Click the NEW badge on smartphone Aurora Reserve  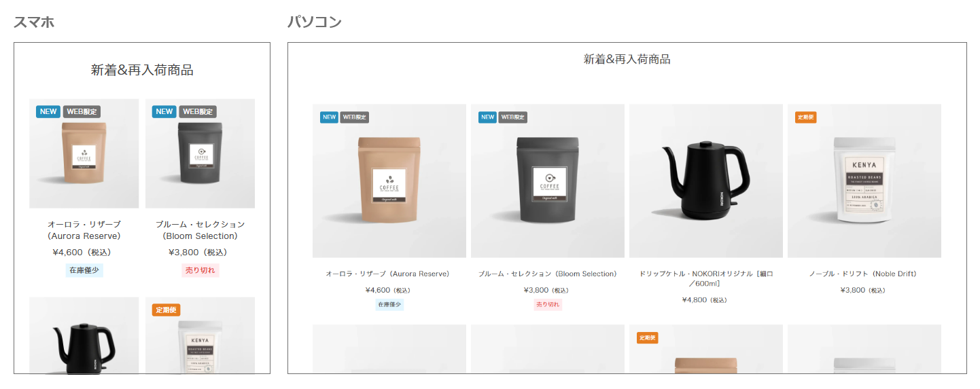click(48, 111)
